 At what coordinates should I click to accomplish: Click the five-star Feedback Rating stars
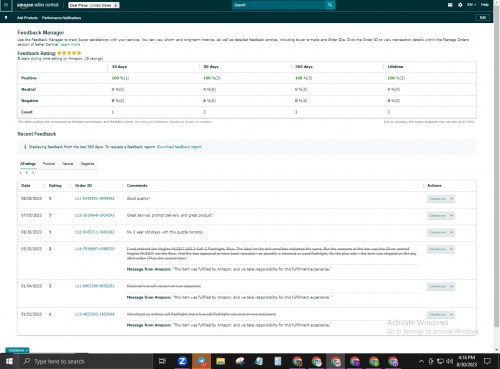(x=69, y=53)
